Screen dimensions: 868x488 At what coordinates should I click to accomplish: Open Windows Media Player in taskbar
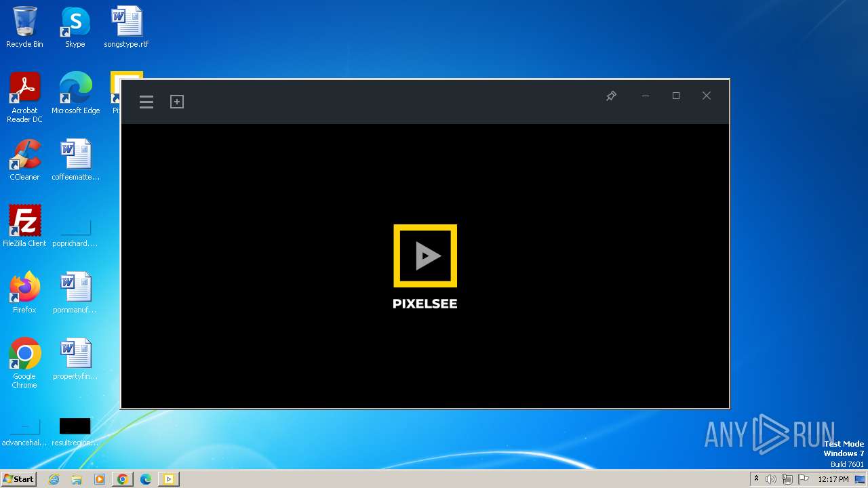[x=100, y=479]
